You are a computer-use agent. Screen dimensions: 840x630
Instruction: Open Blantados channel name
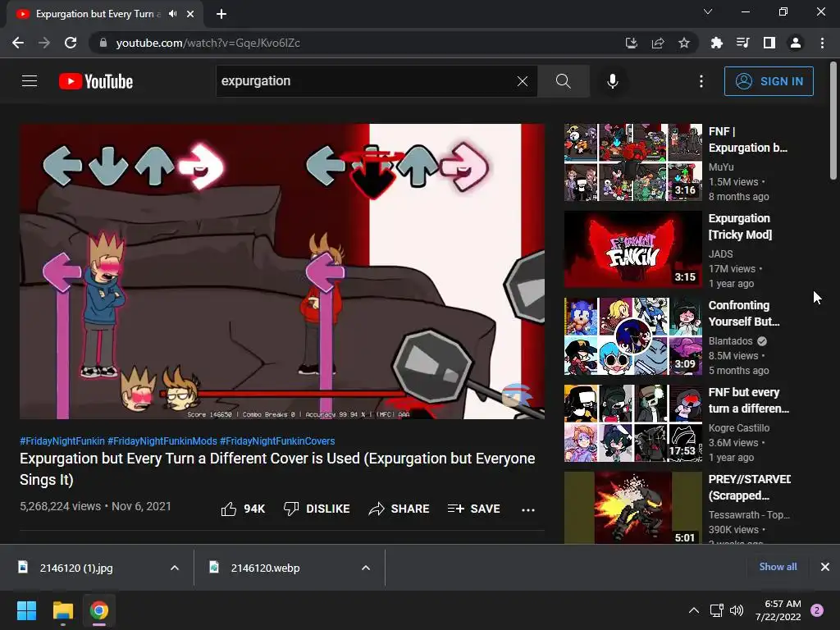point(731,340)
